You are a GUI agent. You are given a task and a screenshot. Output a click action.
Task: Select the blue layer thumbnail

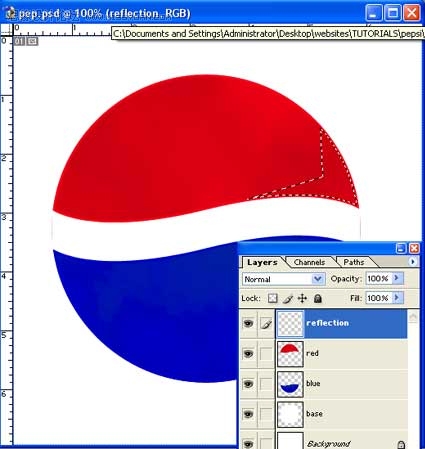tap(290, 384)
